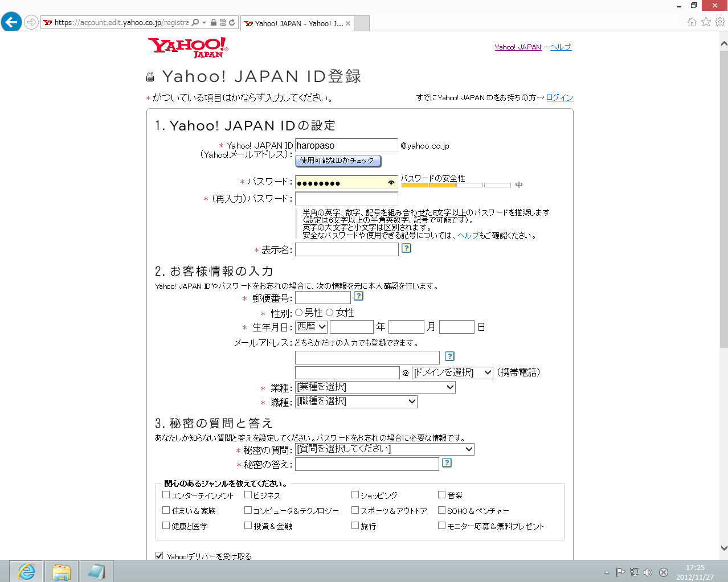Check the ショッピング checkbox
The image size is (728, 582).
[355, 495]
